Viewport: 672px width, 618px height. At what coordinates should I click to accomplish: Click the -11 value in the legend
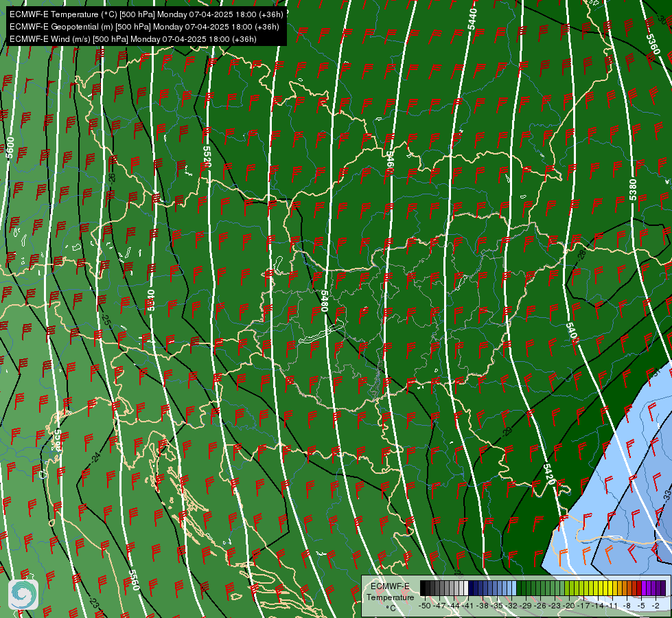612,606
